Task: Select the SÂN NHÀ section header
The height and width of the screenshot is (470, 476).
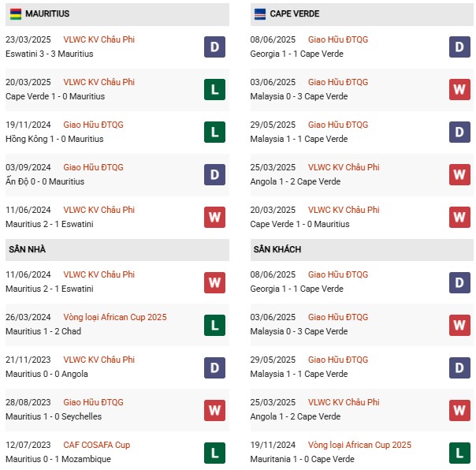Action: (x=28, y=249)
